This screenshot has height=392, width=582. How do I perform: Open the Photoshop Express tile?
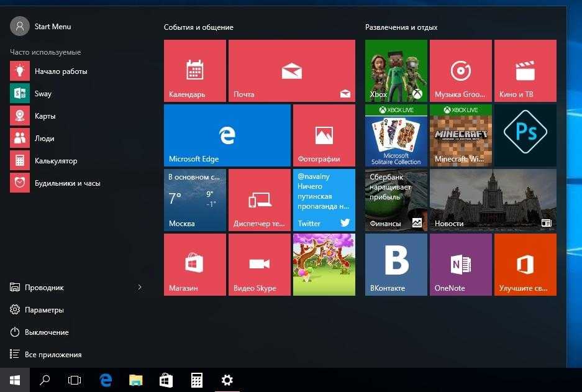[x=525, y=135]
